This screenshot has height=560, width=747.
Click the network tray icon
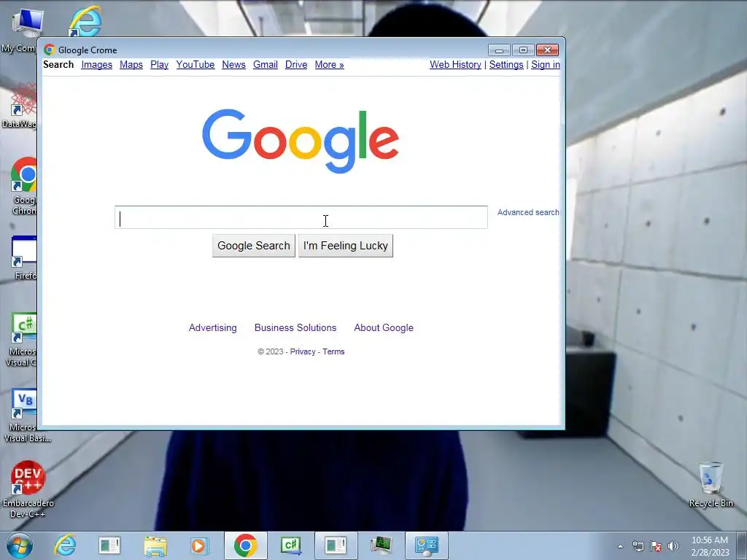pos(638,546)
